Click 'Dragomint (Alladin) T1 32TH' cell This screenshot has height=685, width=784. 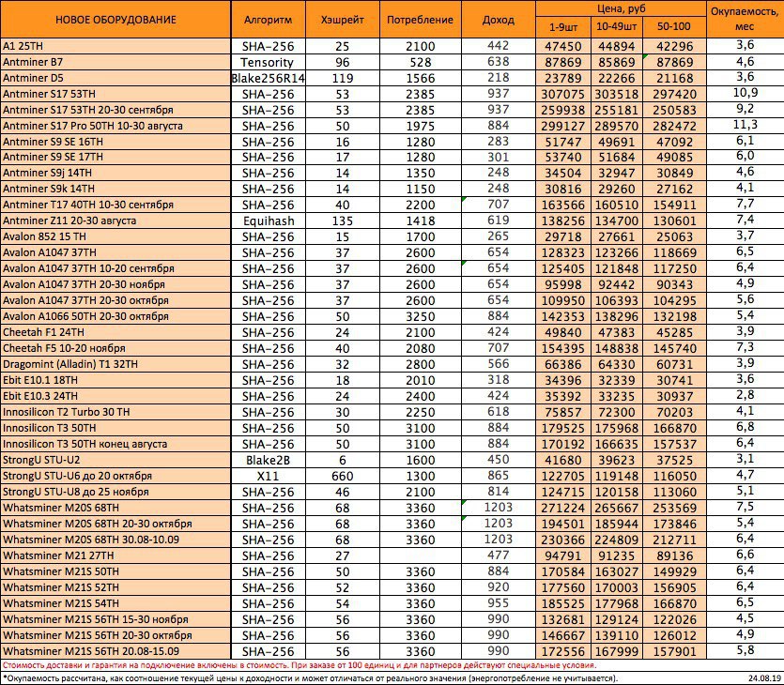click(115, 364)
